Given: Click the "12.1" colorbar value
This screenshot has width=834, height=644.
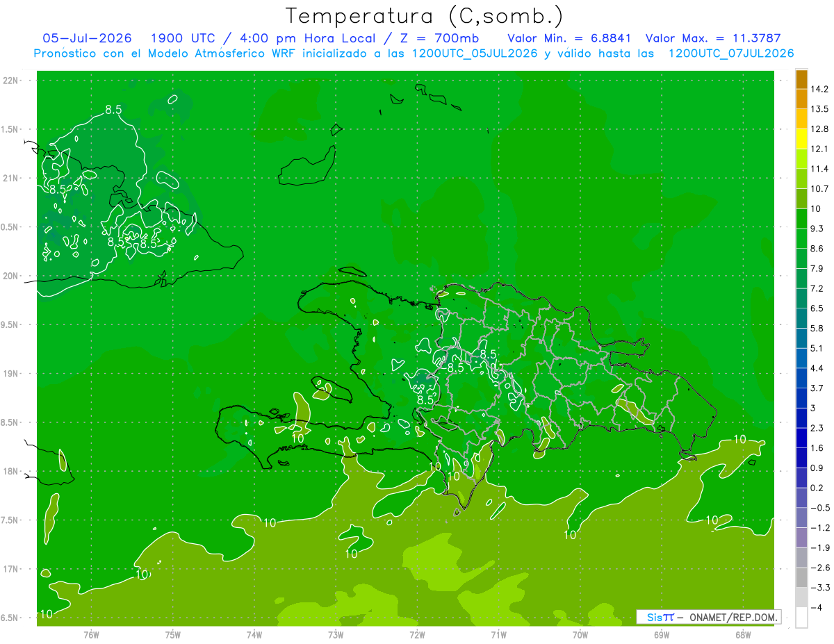Looking at the screenshot, I should [x=819, y=149].
